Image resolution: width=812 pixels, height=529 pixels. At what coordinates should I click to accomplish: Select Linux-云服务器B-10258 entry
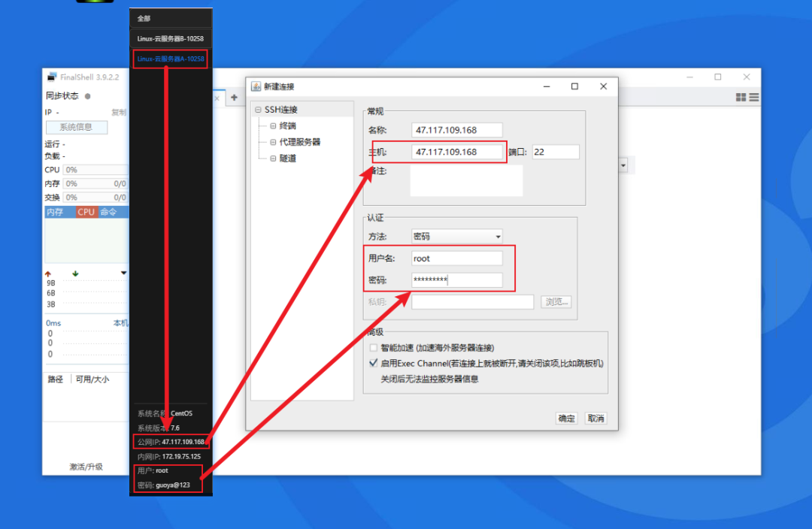point(171,39)
